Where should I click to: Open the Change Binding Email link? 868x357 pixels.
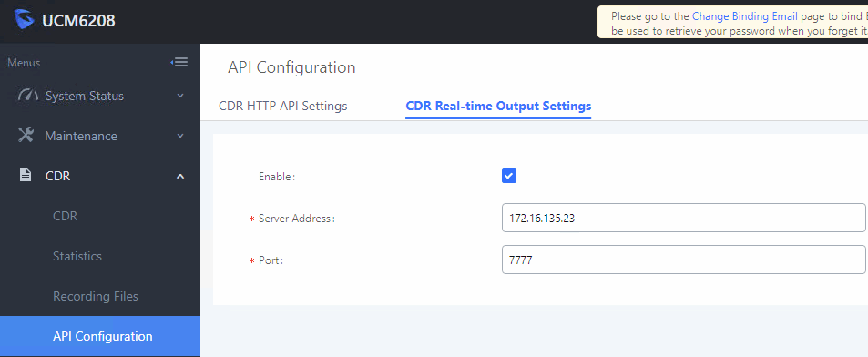click(x=744, y=16)
